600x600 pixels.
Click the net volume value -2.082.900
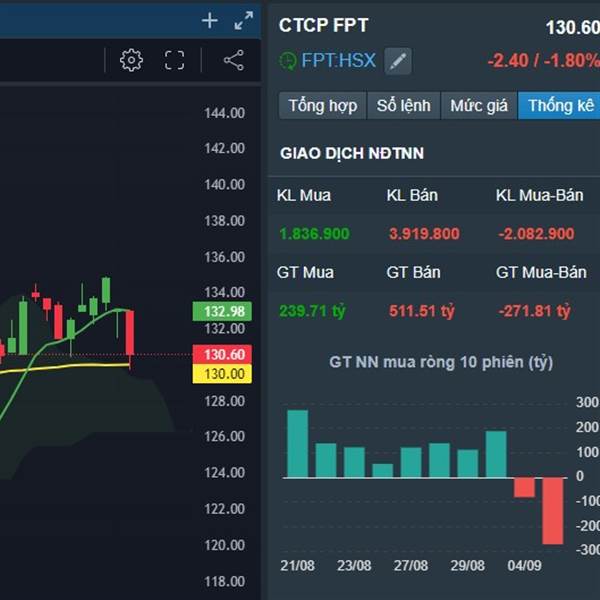[536, 234]
